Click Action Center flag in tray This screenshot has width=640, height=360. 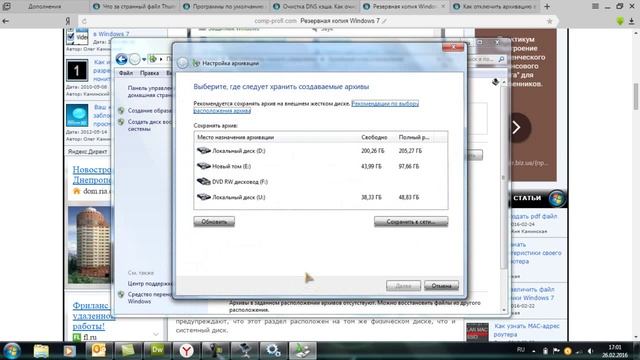coord(556,351)
